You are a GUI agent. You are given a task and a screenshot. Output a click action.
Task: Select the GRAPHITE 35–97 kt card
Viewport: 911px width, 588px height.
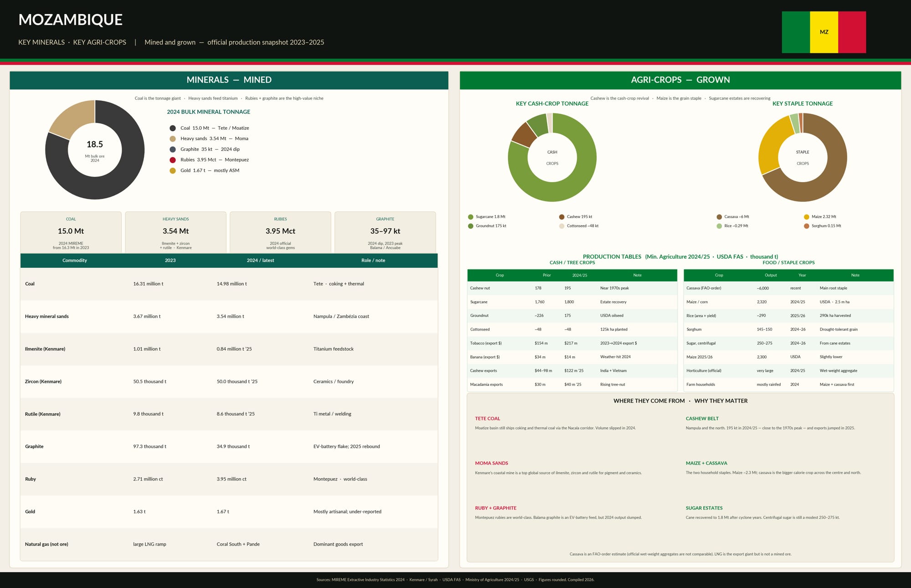click(385, 232)
